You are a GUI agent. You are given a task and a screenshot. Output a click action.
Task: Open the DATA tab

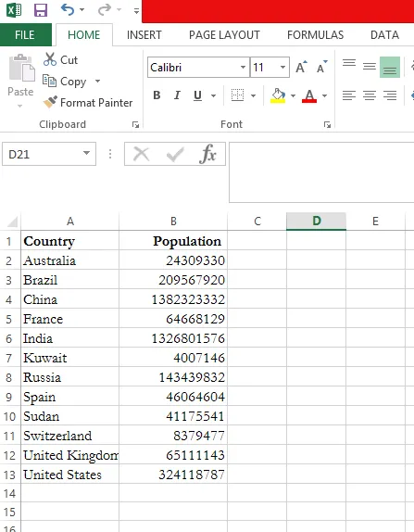click(x=384, y=34)
